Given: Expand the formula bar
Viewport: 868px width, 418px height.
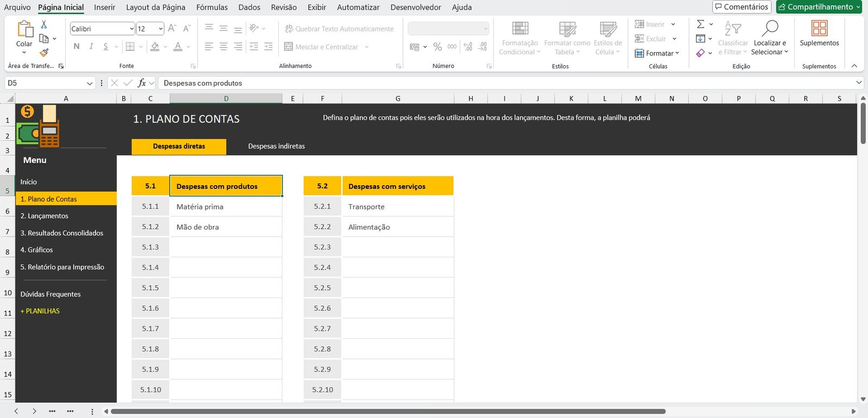Looking at the screenshot, I should click(859, 83).
